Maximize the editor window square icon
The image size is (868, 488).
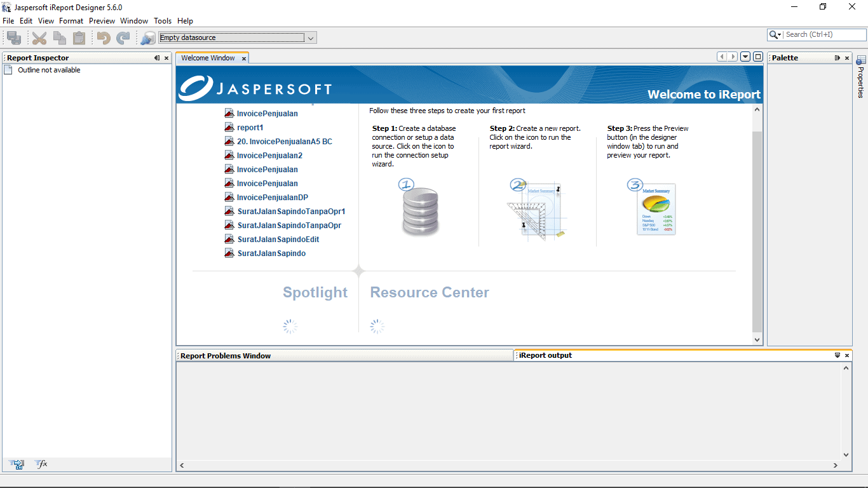click(758, 57)
